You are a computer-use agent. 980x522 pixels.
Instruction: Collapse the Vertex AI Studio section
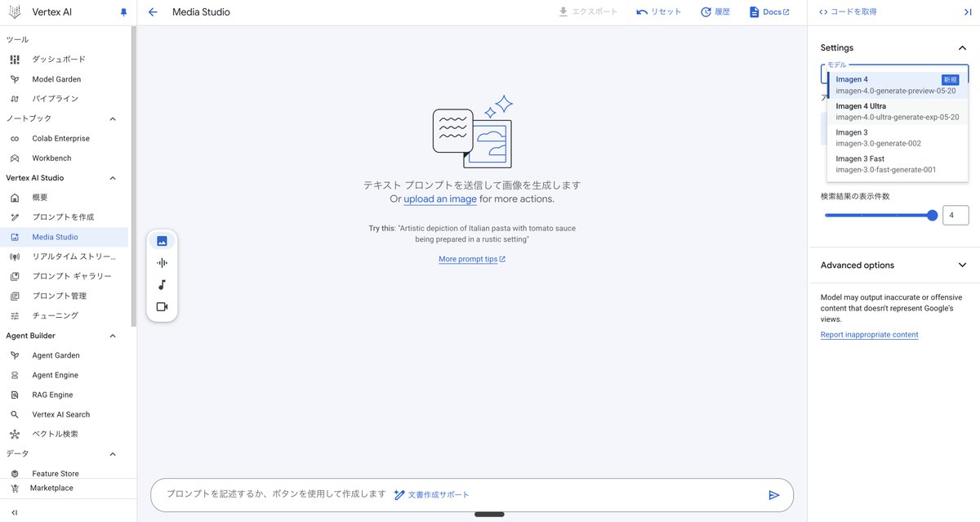click(x=113, y=178)
